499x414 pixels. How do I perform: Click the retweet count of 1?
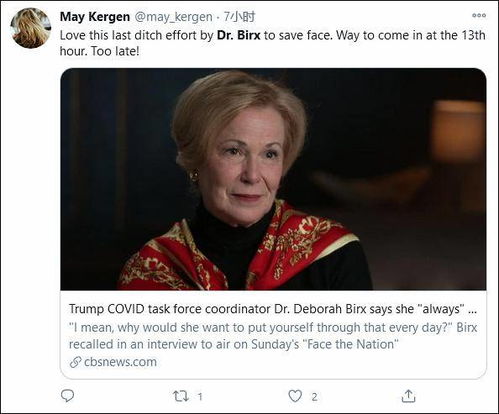[x=200, y=397]
